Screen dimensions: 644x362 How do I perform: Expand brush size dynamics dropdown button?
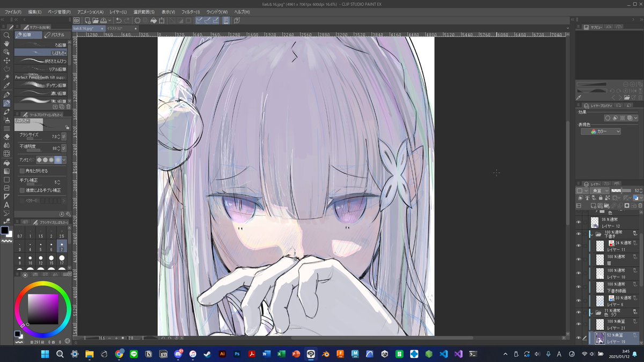[x=64, y=136]
